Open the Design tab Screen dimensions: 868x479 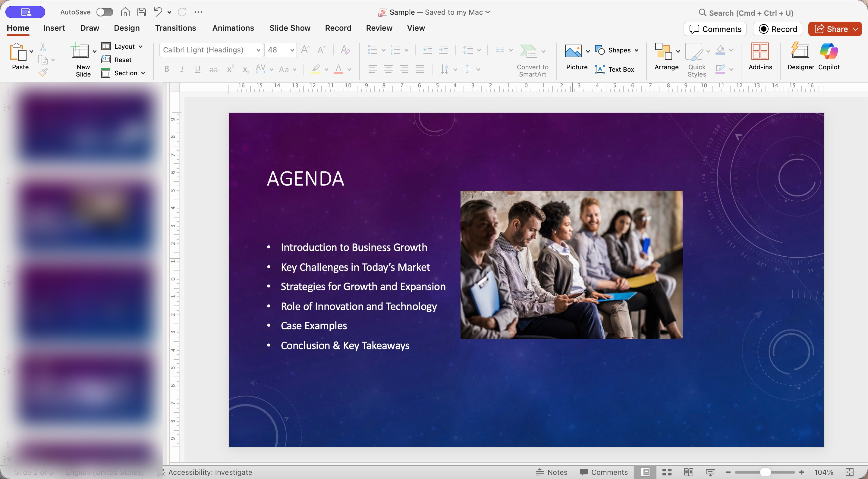click(x=126, y=28)
